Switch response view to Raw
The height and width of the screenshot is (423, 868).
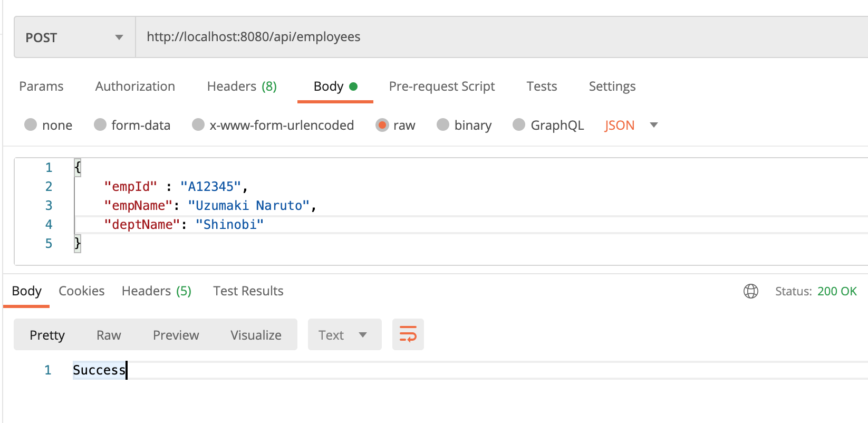click(109, 335)
